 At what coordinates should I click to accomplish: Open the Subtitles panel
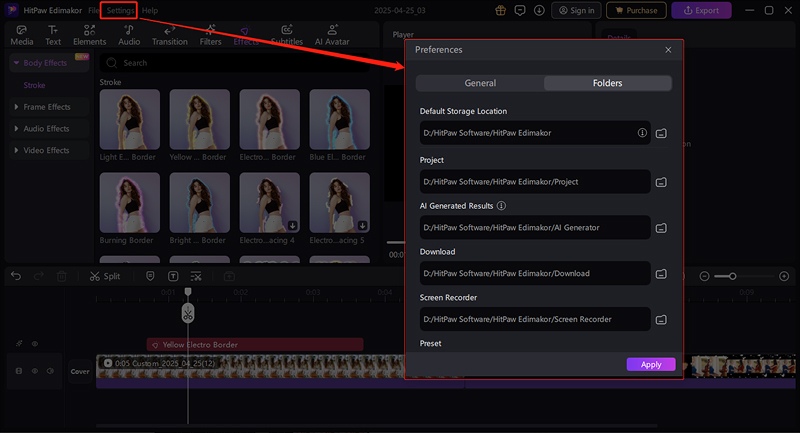click(x=287, y=35)
